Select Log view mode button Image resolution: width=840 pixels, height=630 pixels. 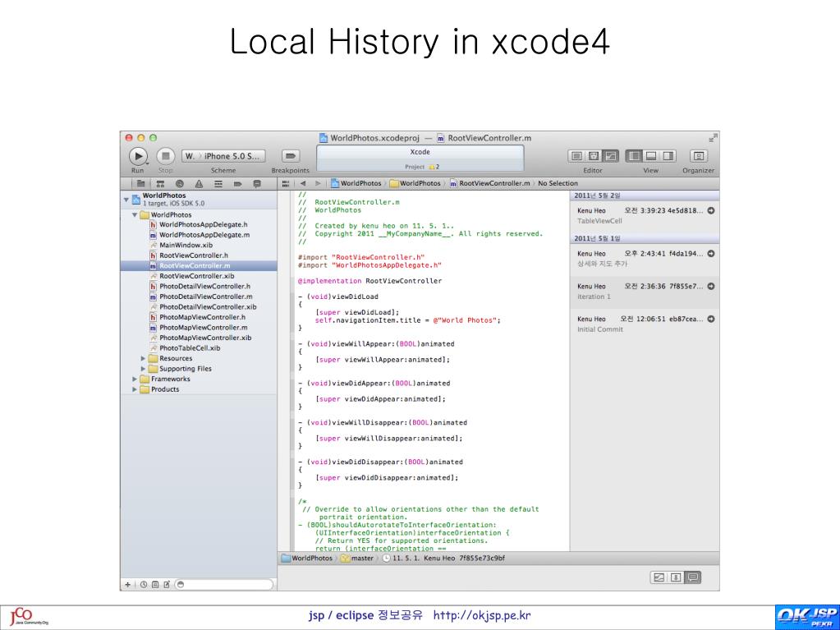693,577
